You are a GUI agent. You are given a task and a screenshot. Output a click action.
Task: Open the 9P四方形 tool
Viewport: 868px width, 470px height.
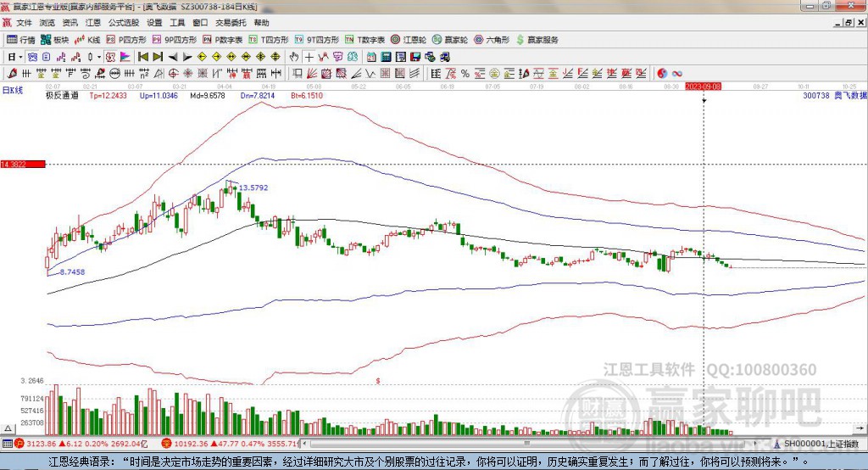click(x=175, y=40)
